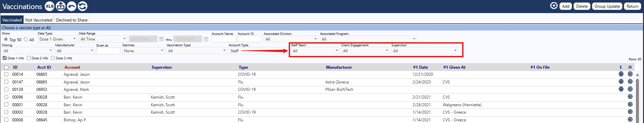This screenshot has height=123, width=644.
Task: Check the row checkbox for record 00096
Action: click(6, 97)
